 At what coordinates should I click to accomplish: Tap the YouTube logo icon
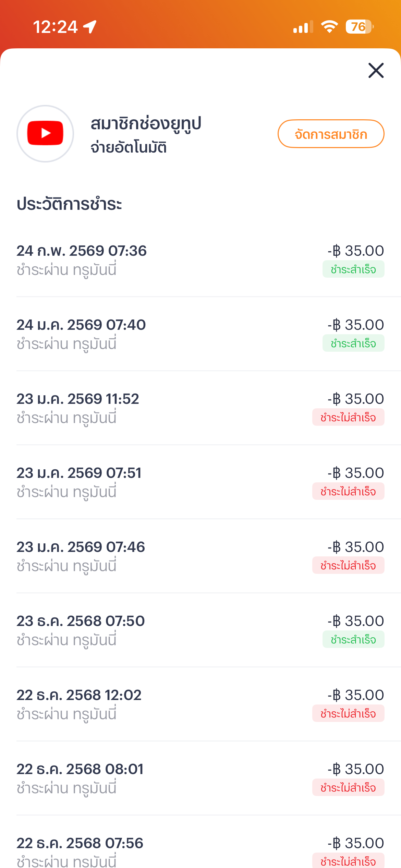tap(45, 133)
